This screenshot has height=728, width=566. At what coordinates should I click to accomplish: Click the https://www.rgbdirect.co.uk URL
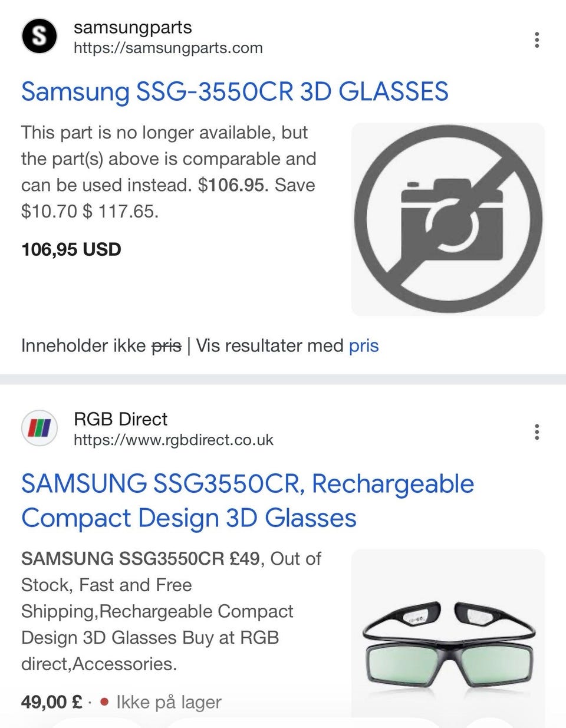click(173, 440)
